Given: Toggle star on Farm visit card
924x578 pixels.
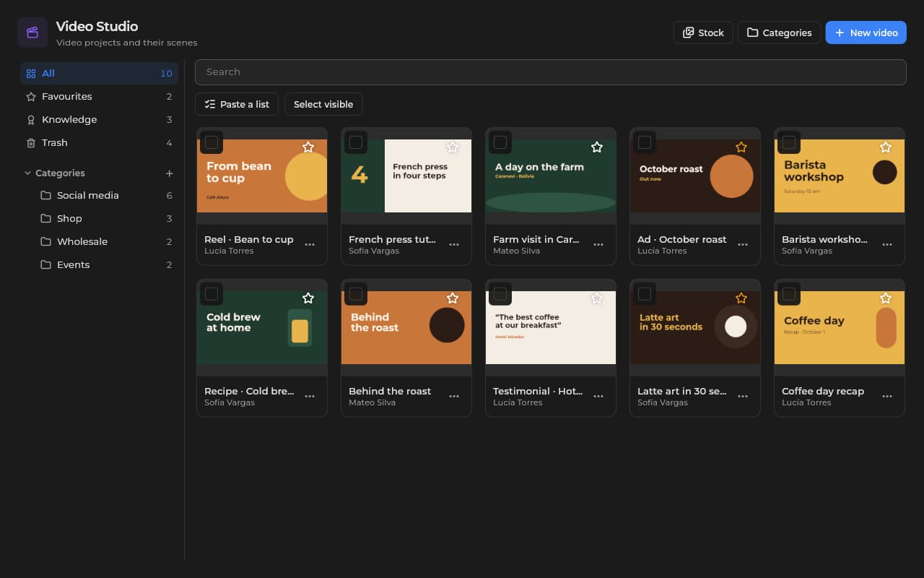Looking at the screenshot, I should pyautogui.click(x=597, y=147).
